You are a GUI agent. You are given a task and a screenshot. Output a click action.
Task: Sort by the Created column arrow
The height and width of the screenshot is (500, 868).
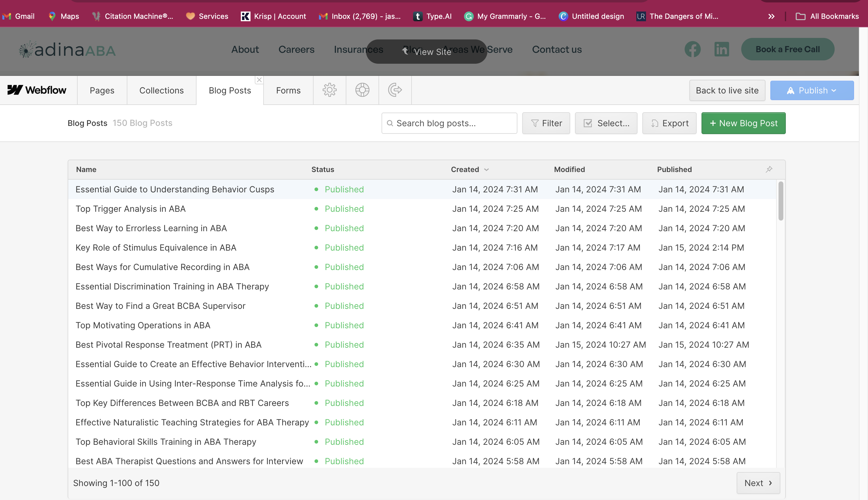coord(486,170)
